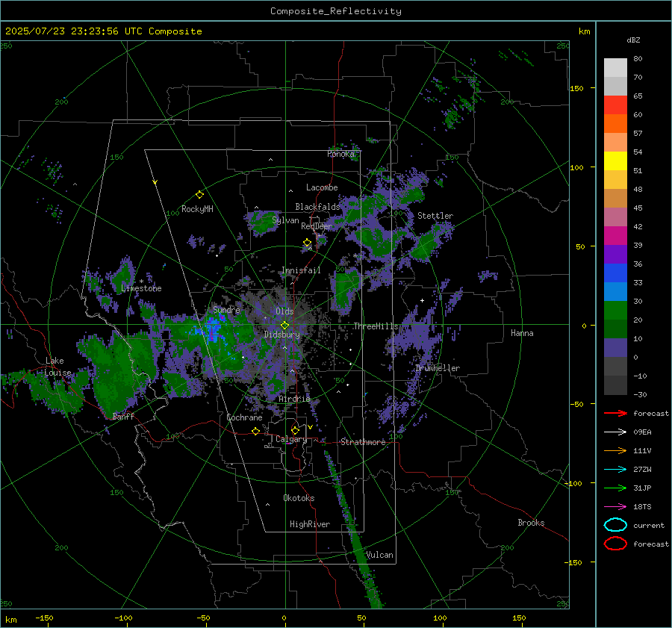Select the magenta swatch in dBZ scale
672x628 pixels.
tap(615, 236)
